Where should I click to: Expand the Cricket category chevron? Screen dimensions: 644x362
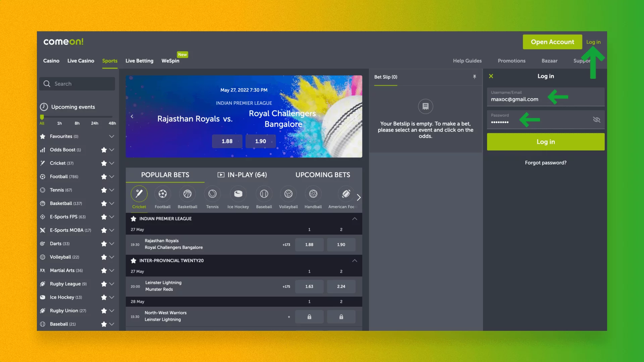(x=112, y=163)
